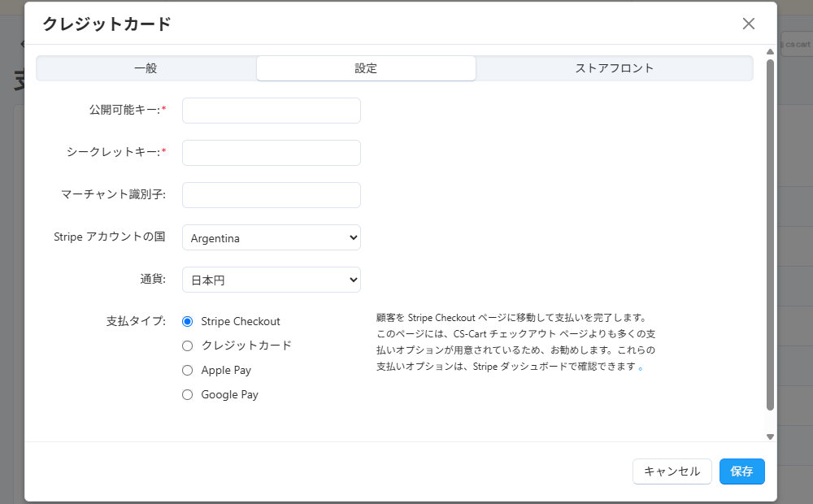Click the キャンセル button
This screenshot has width=813, height=504.
click(672, 471)
